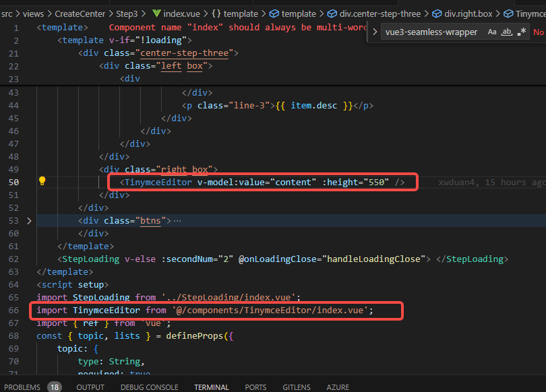This screenshot has height=392, width=546.
Task: Focus the find input containing vue3-seamless-wrapper
Action: [431, 32]
